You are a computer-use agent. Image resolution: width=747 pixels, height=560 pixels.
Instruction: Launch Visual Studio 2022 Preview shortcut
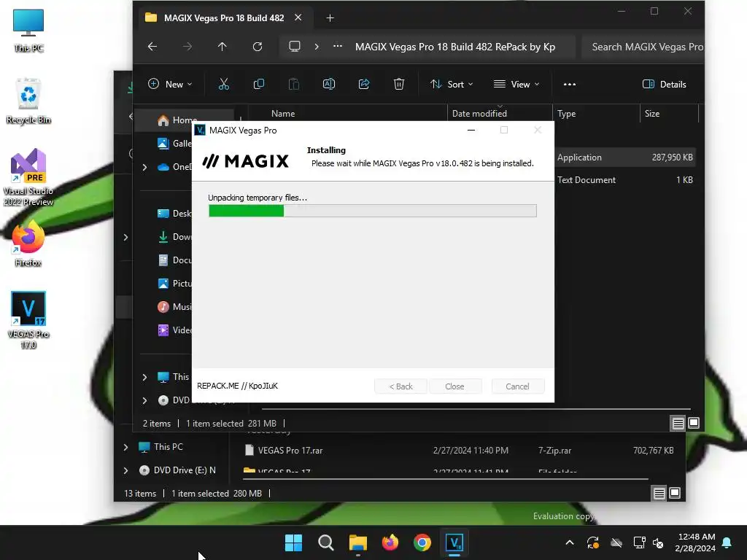(x=28, y=177)
